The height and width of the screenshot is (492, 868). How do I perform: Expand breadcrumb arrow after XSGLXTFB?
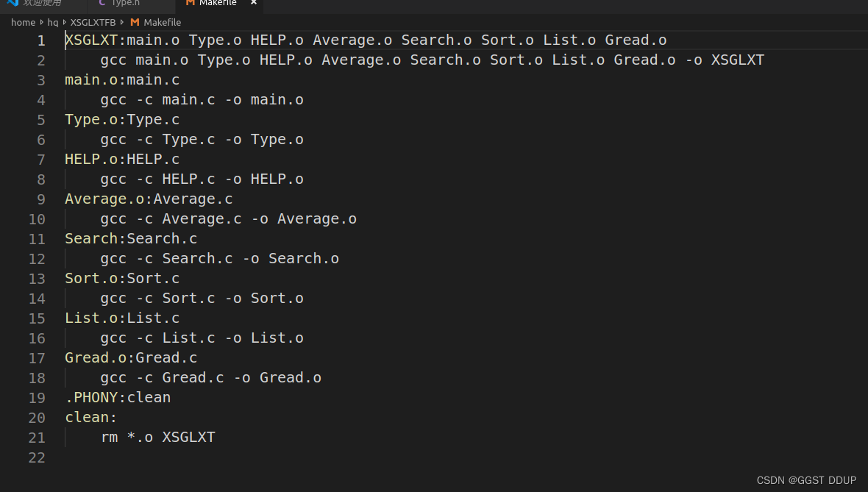tap(122, 22)
